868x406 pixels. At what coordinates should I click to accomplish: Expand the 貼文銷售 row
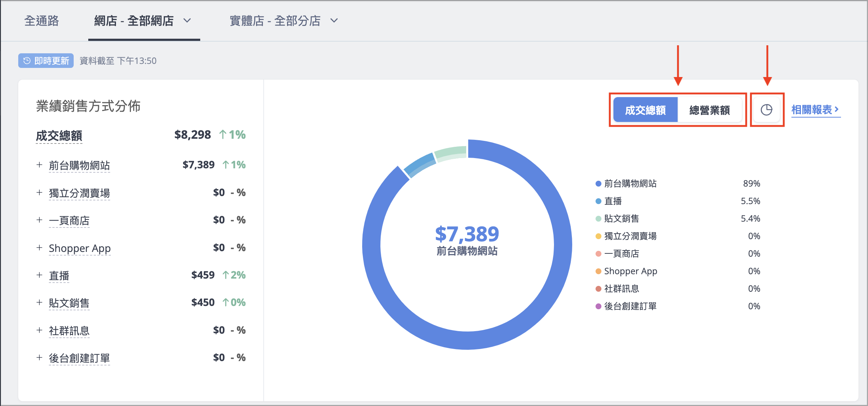point(39,303)
